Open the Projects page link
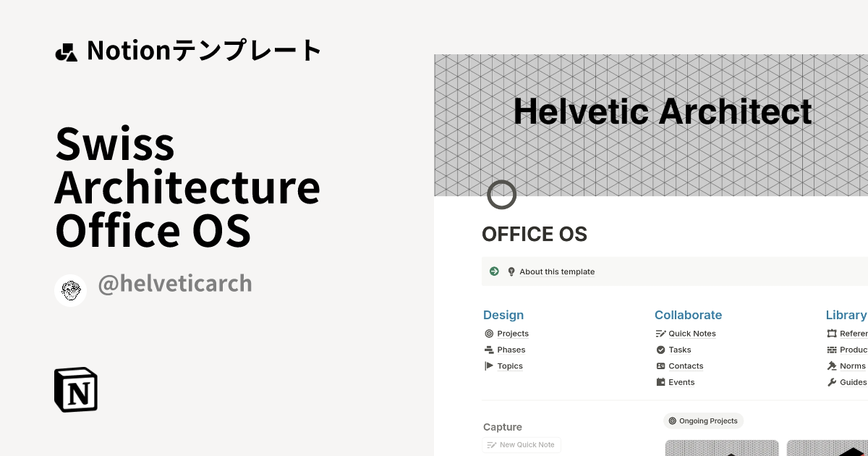868x456 pixels. (x=513, y=334)
